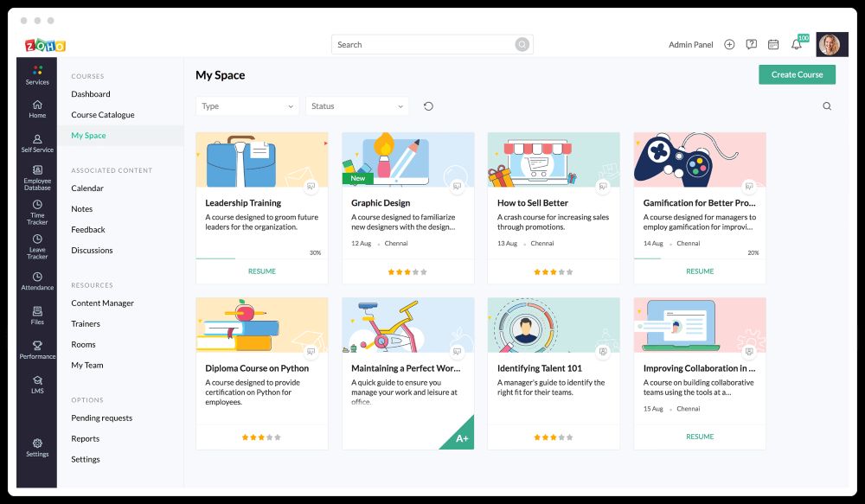Screen dimensions: 865x504
Task: Open the user profile avatar menu
Action: coord(830,44)
